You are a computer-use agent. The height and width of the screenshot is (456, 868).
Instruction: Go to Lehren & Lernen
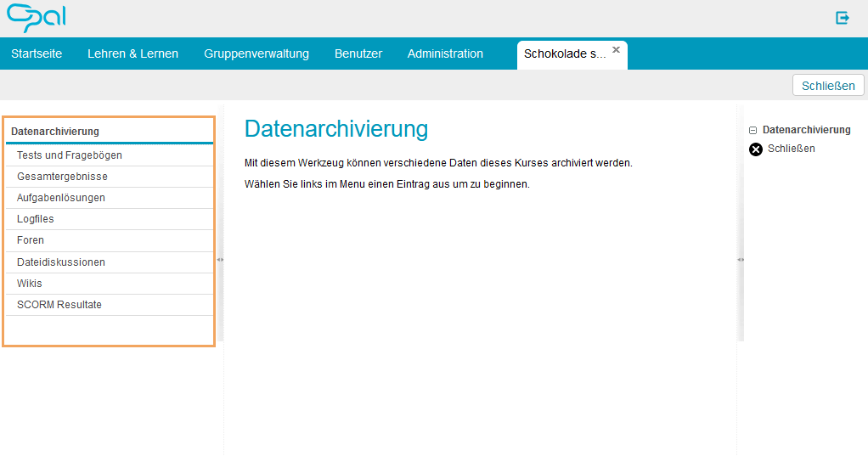pyautogui.click(x=132, y=53)
